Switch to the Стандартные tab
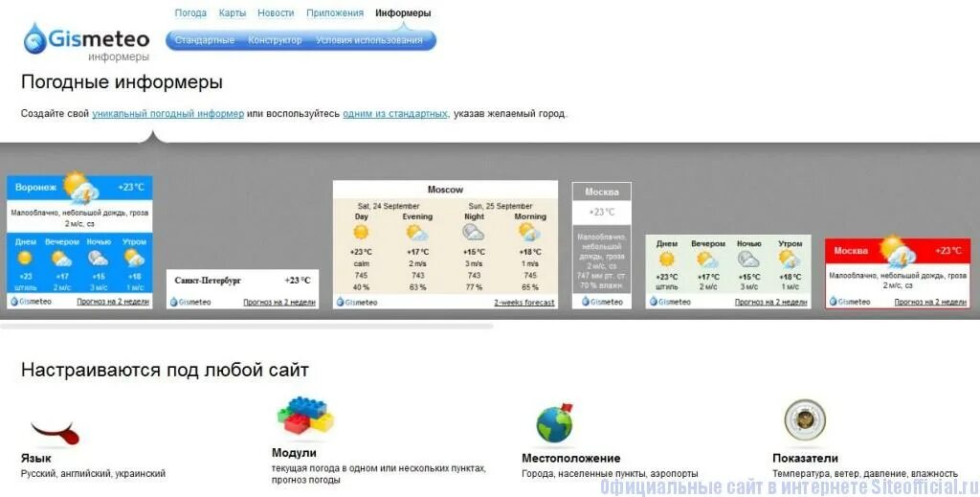The height and width of the screenshot is (497, 980). (205, 40)
